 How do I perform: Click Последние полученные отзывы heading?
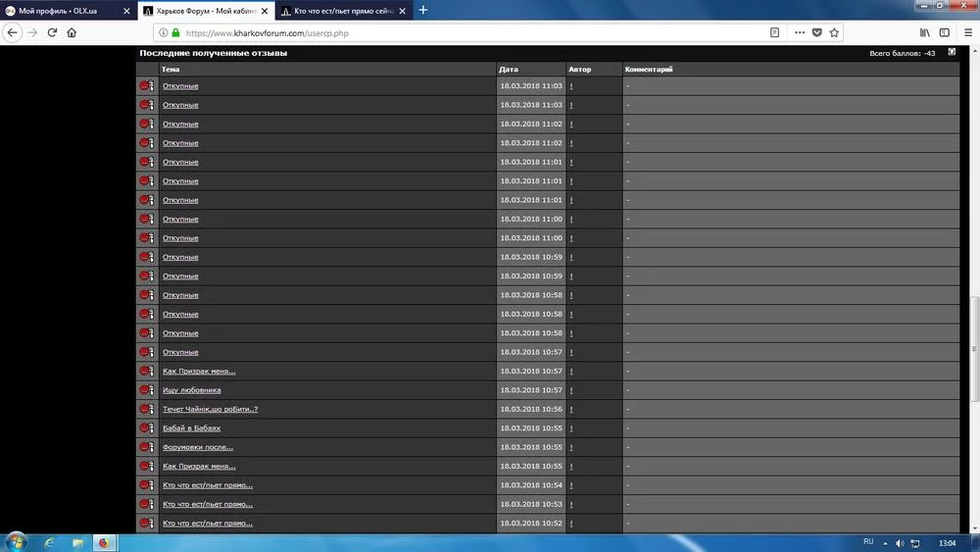pyautogui.click(x=213, y=53)
